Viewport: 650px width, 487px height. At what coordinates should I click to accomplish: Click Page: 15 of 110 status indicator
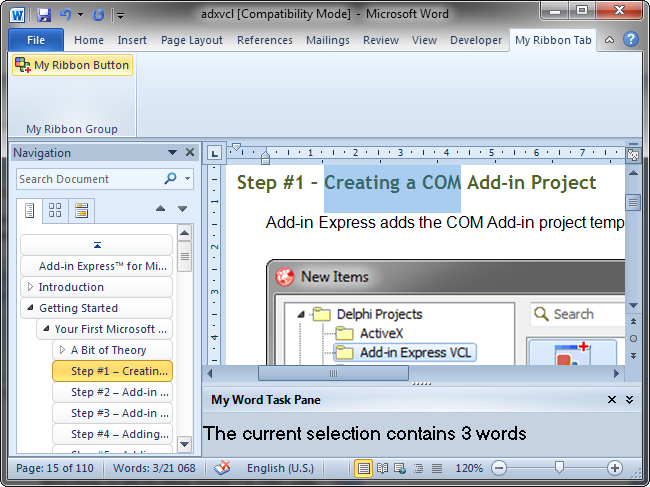coord(55,468)
